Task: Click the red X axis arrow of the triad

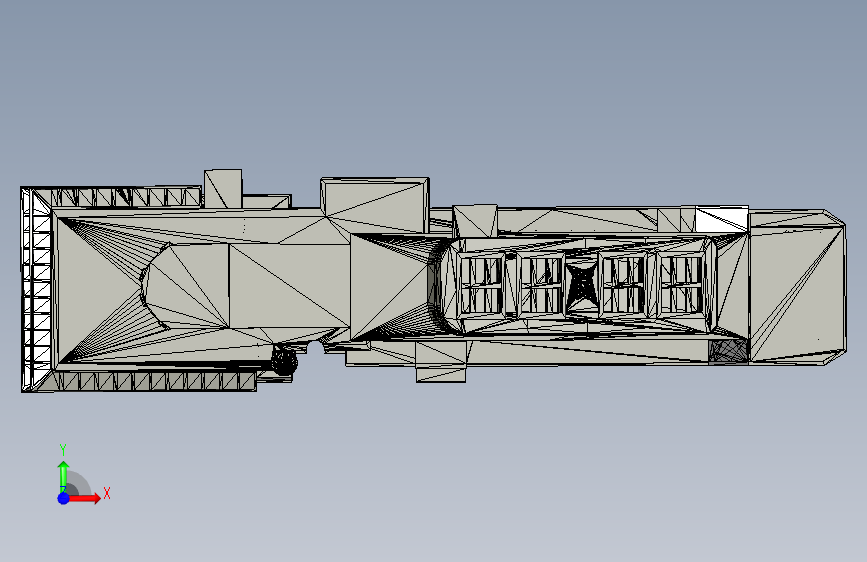Action: click(84, 498)
